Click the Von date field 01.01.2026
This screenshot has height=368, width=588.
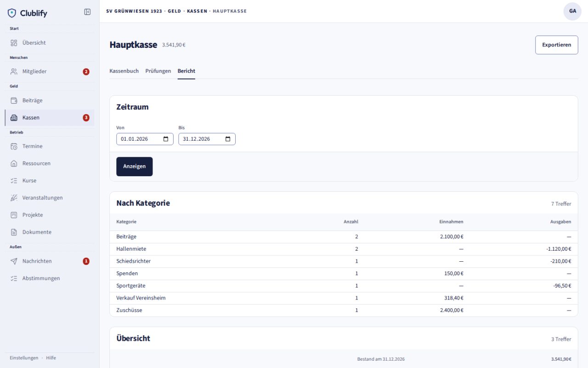pos(145,139)
